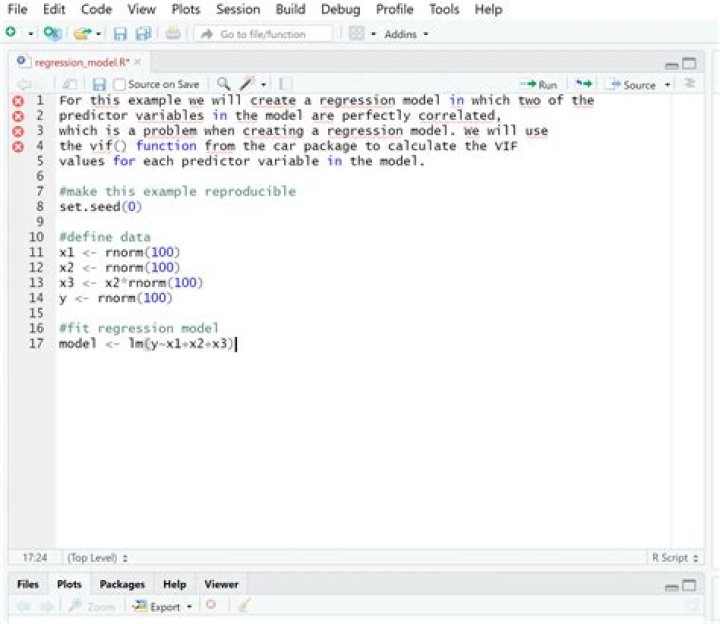Open the Export dropdown in Plots pane

pyautogui.click(x=162, y=607)
